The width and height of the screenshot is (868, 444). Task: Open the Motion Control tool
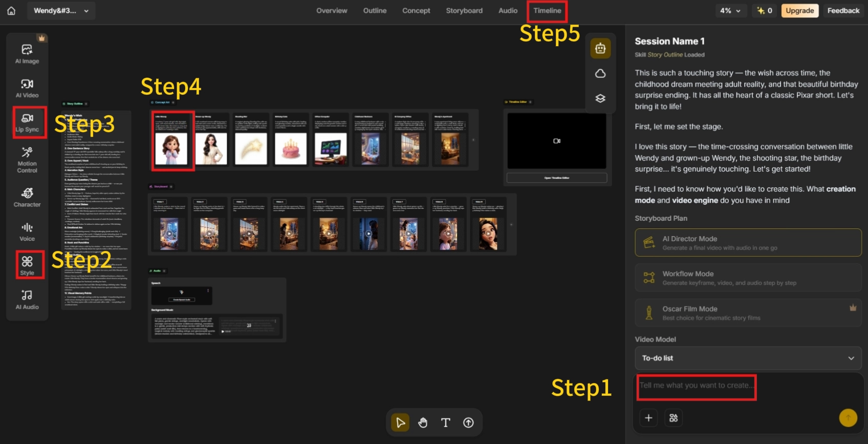pyautogui.click(x=27, y=160)
